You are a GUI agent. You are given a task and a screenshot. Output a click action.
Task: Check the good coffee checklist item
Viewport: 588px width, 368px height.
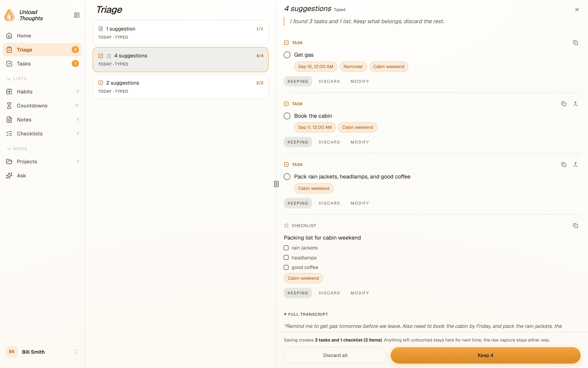tap(286, 268)
